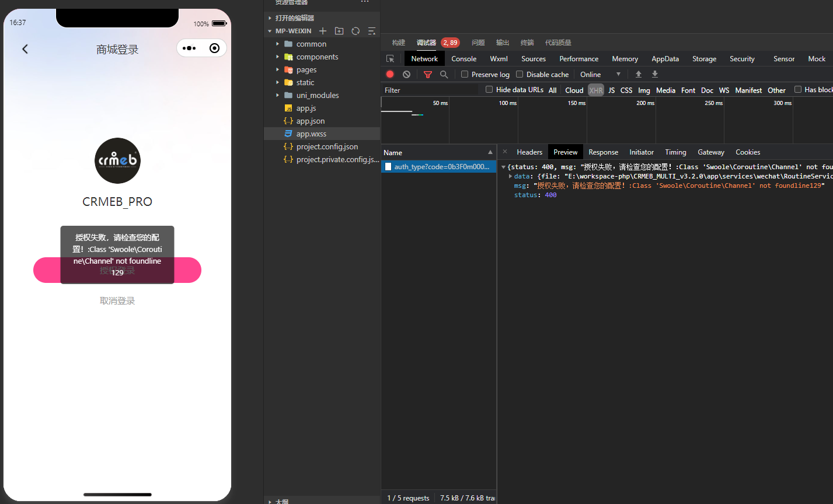This screenshot has width=833, height=504.
Task: Toggle the network filter funnel icon
Action: click(428, 75)
